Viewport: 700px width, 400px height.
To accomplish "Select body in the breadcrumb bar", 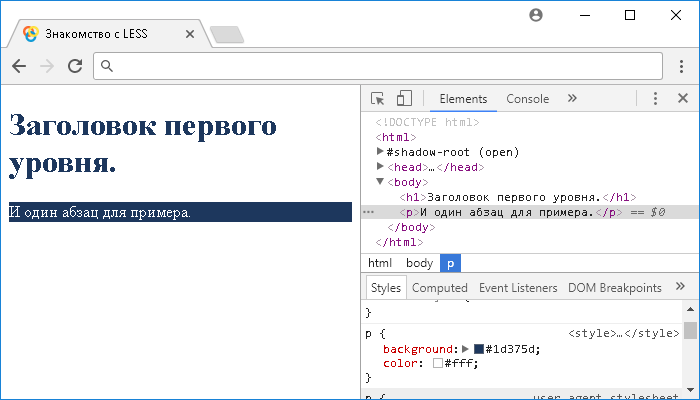I will (419, 263).
